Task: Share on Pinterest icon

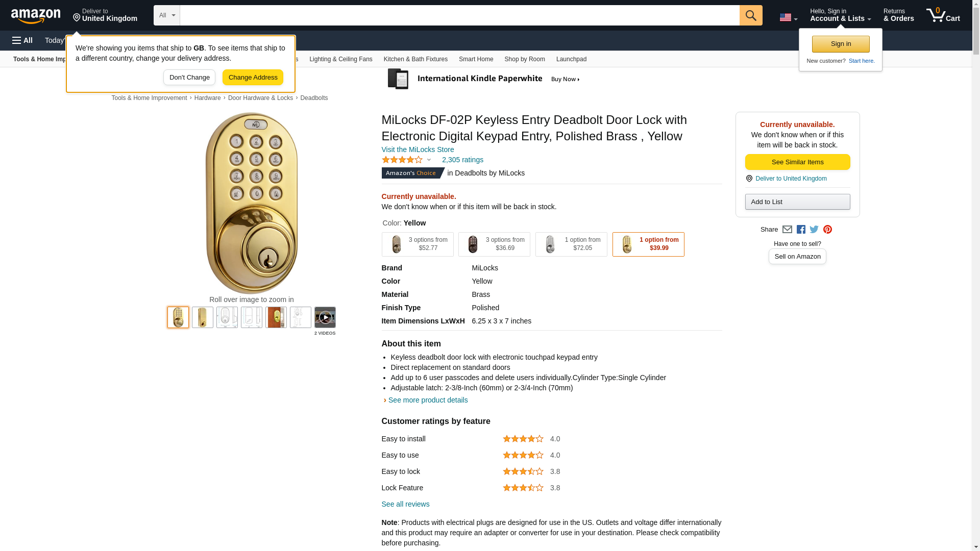Action: pos(827,230)
